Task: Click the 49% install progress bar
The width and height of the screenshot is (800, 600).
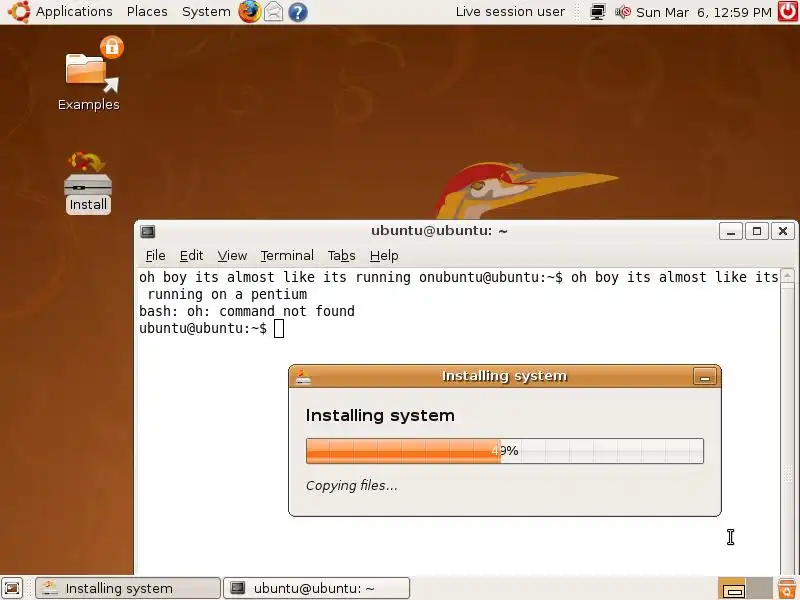Action: point(505,451)
